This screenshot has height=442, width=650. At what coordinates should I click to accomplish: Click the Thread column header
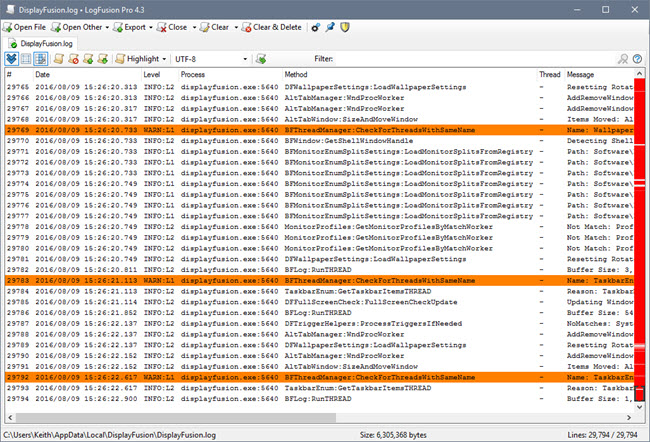tap(550, 75)
